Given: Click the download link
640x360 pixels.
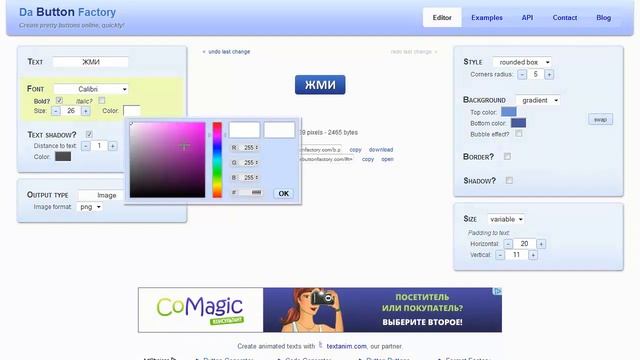Looking at the screenshot, I should tap(381, 150).
